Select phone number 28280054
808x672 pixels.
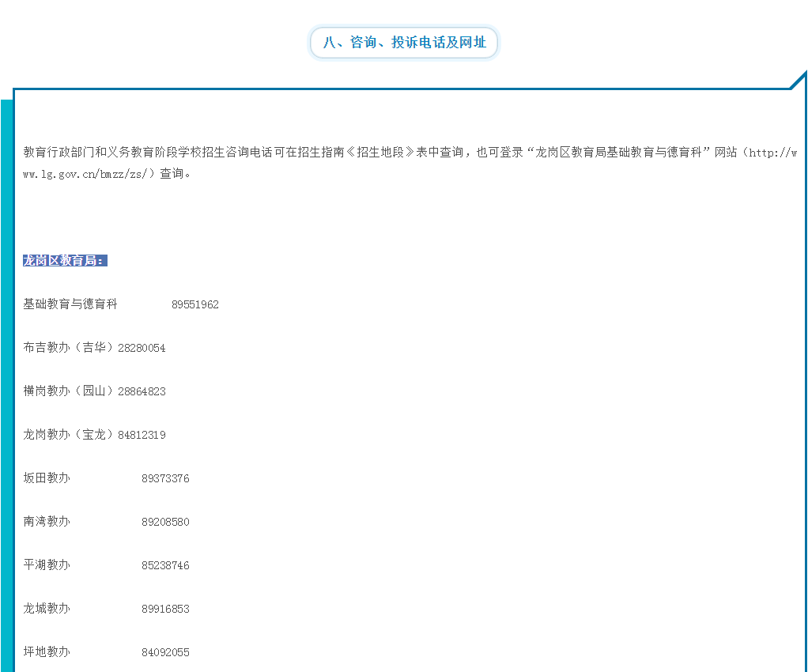click(x=142, y=349)
